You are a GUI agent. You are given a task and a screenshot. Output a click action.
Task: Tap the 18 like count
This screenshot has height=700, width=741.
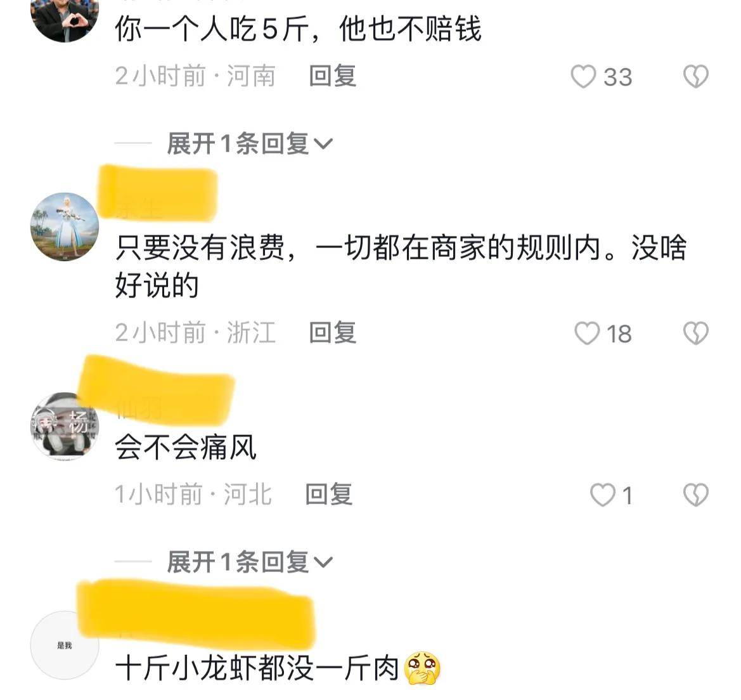pyautogui.click(x=619, y=334)
